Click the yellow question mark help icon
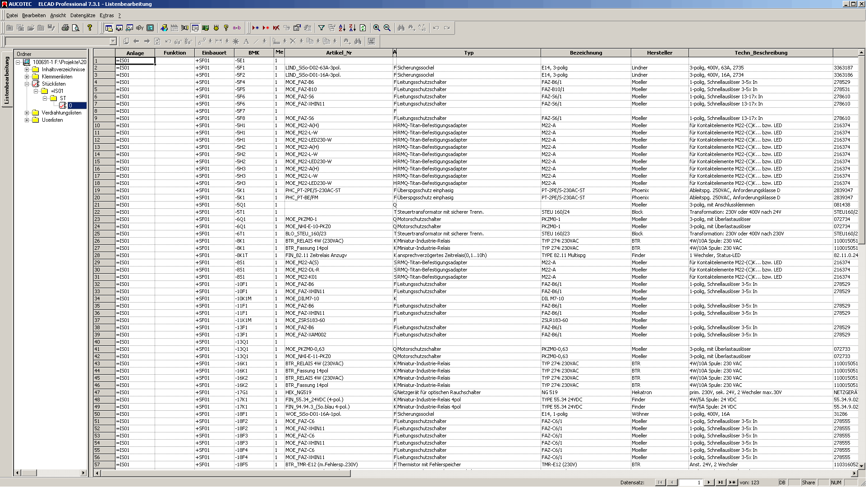Image resolution: width=868 pixels, height=487 pixels. coord(90,28)
